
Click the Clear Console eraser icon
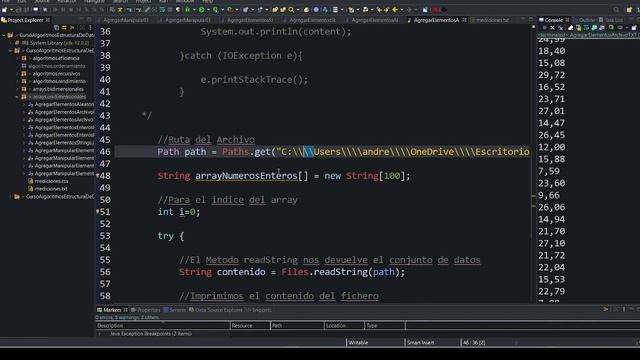[571, 28]
